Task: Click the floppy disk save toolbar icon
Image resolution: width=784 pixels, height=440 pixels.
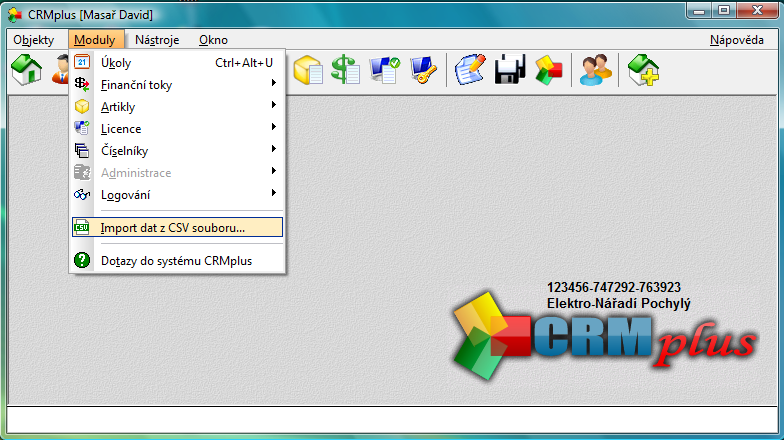Action: pyautogui.click(x=510, y=70)
